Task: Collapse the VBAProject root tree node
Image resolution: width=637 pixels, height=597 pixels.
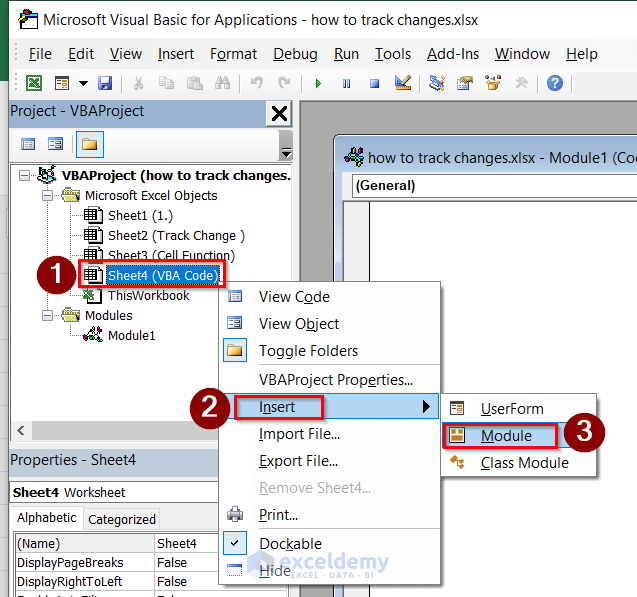Action: click(24, 175)
